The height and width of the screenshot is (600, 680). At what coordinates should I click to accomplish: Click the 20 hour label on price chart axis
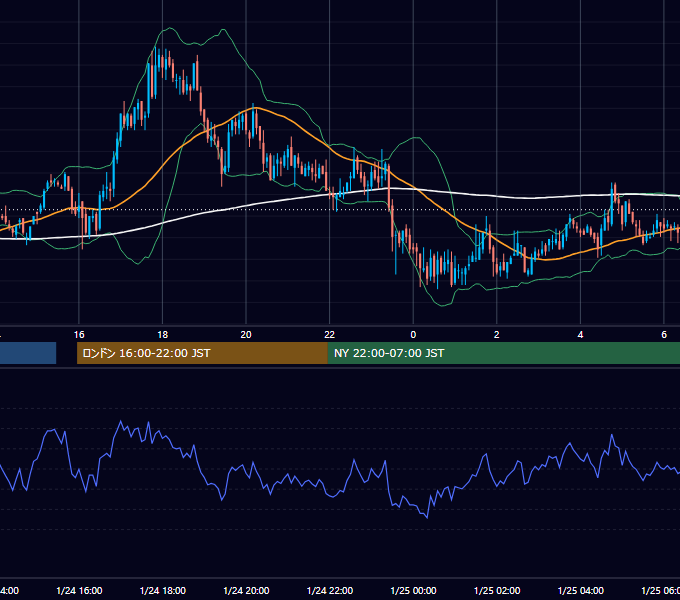pyautogui.click(x=246, y=335)
